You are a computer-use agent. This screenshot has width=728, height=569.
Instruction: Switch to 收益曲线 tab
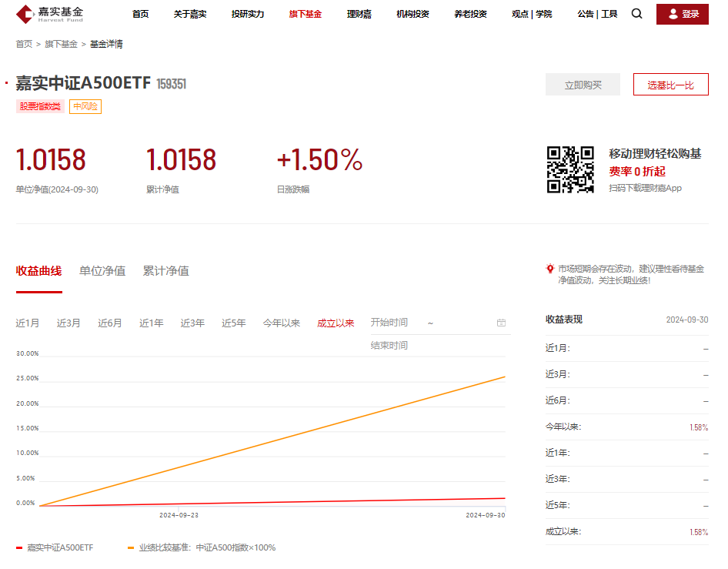(x=38, y=271)
